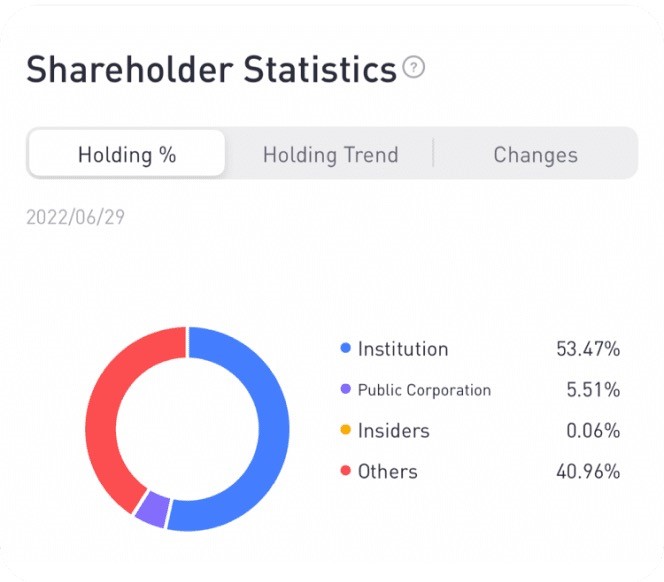Switch to the Holding Trend tab
The height and width of the screenshot is (582, 664).
pyautogui.click(x=330, y=155)
